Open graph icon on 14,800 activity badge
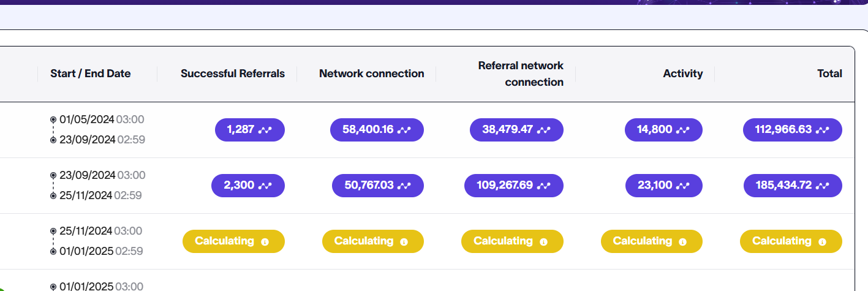868x291 pixels. [x=683, y=130]
